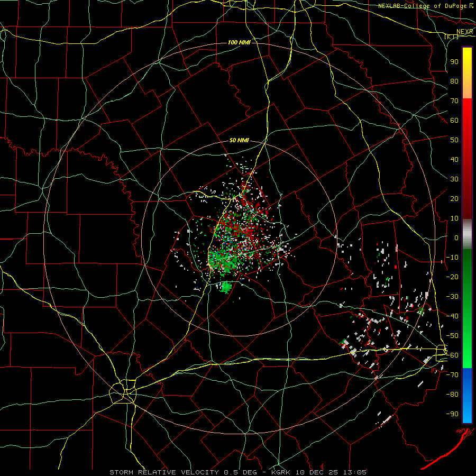Click the NEXLAB-College of DuPage header text

pyautogui.click(x=422, y=6)
